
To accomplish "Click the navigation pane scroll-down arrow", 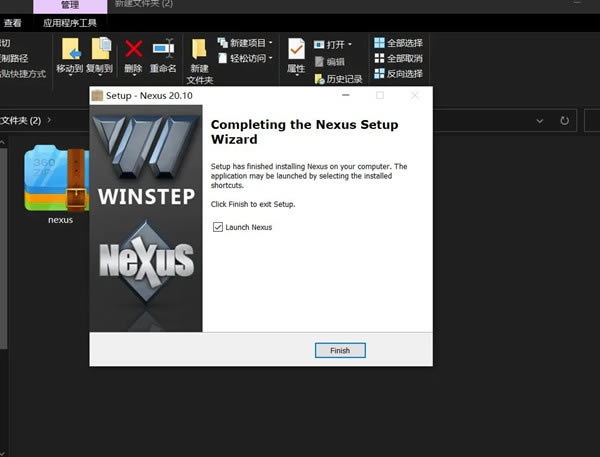I will click(x=3, y=453).
